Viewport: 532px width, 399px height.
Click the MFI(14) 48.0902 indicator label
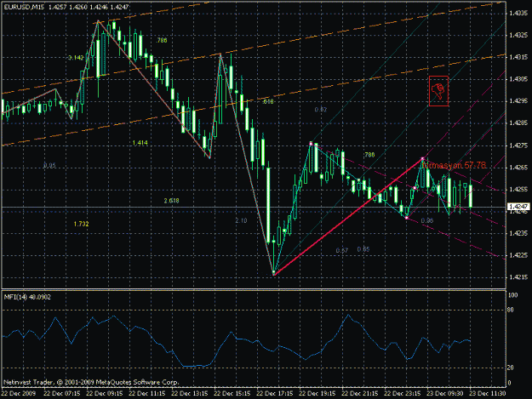click(27, 297)
